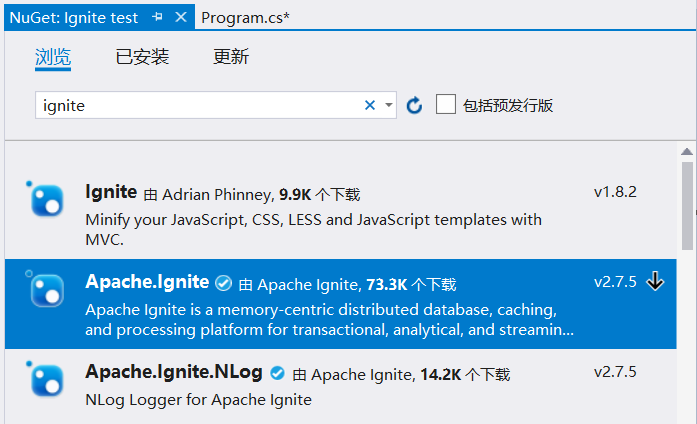Select the Apache.Ignite.NLog package title
Viewport: 697px width, 424px height.
(174, 372)
